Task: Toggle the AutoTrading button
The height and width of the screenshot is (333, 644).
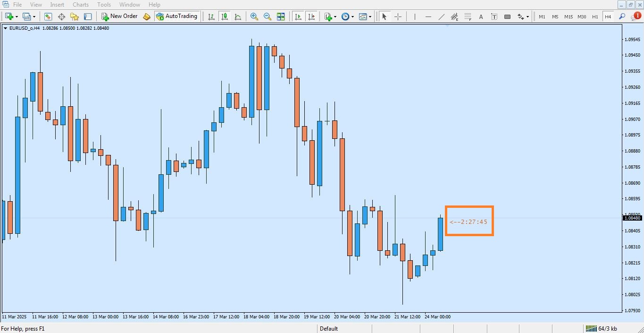Action: tap(177, 17)
